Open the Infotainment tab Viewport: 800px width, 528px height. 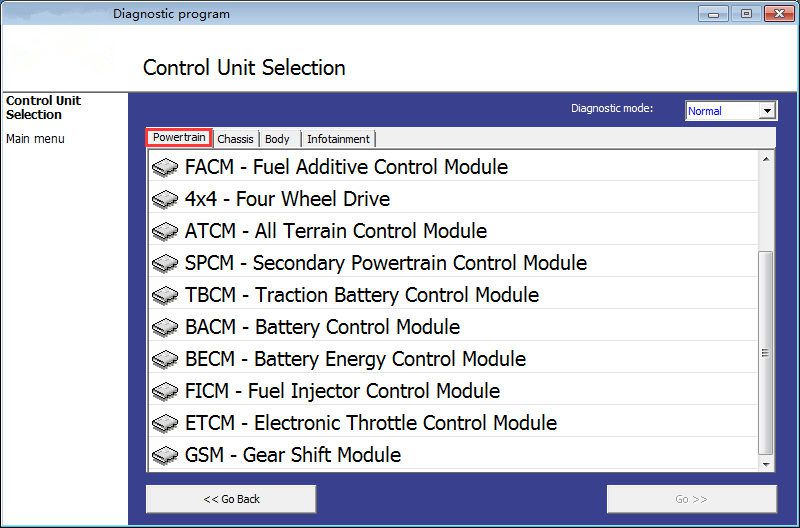coord(338,139)
